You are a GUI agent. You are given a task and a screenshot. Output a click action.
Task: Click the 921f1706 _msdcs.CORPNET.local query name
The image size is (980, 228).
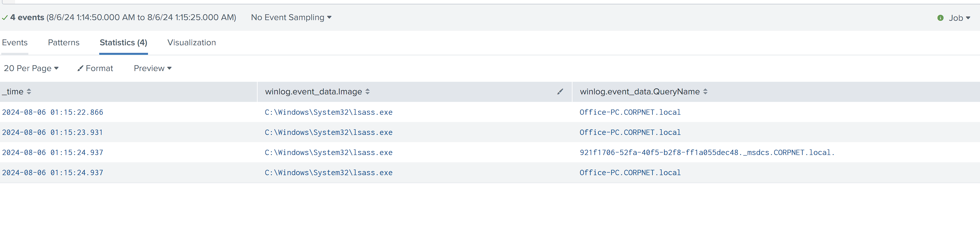tap(707, 153)
